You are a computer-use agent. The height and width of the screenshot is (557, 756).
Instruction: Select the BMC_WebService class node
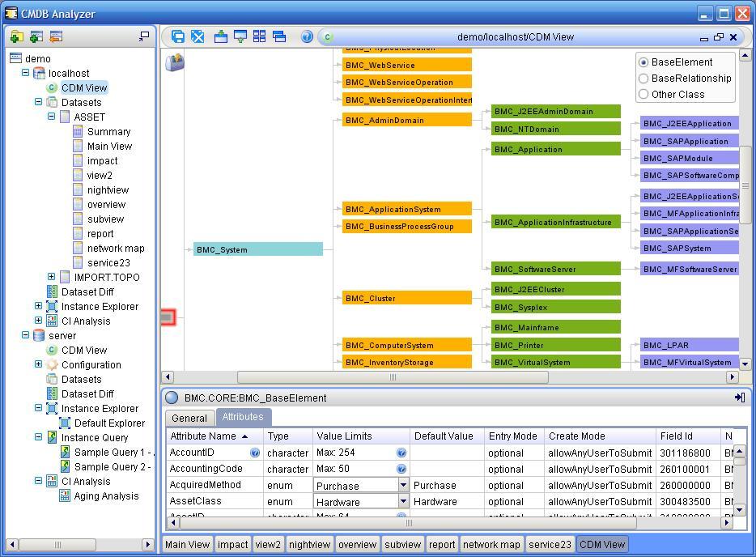(406, 65)
